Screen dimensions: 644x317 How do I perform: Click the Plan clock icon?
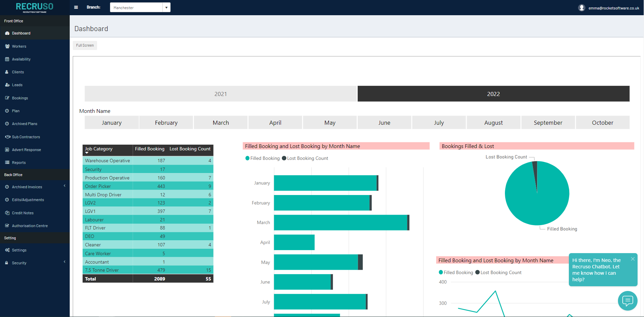[7, 111]
